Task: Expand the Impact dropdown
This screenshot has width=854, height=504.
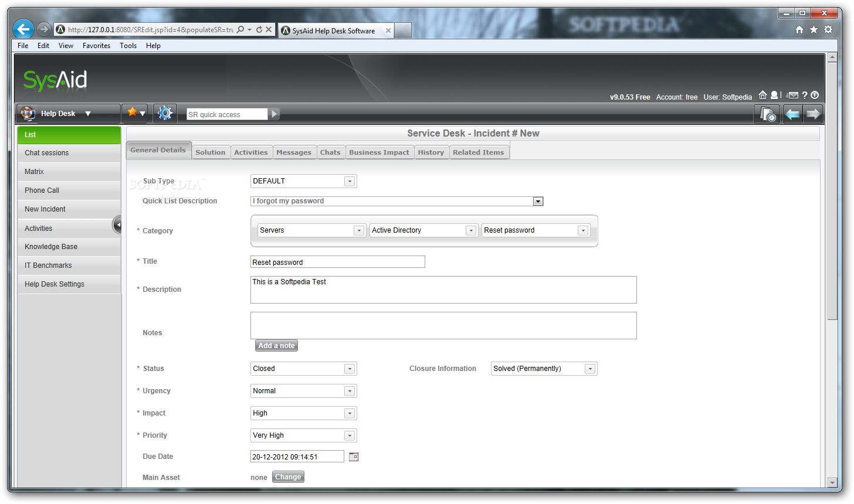Action: point(350,413)
